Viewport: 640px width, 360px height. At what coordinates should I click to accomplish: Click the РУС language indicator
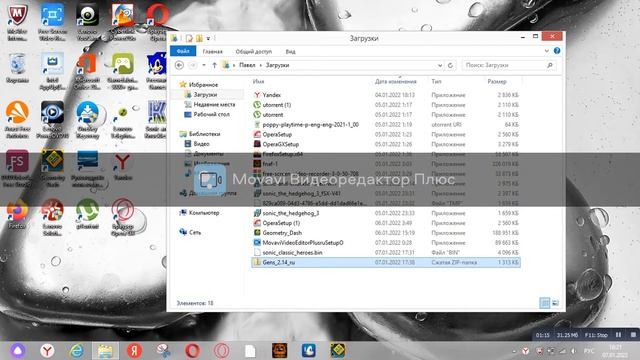pyautogui.click(x=589, y=351)
